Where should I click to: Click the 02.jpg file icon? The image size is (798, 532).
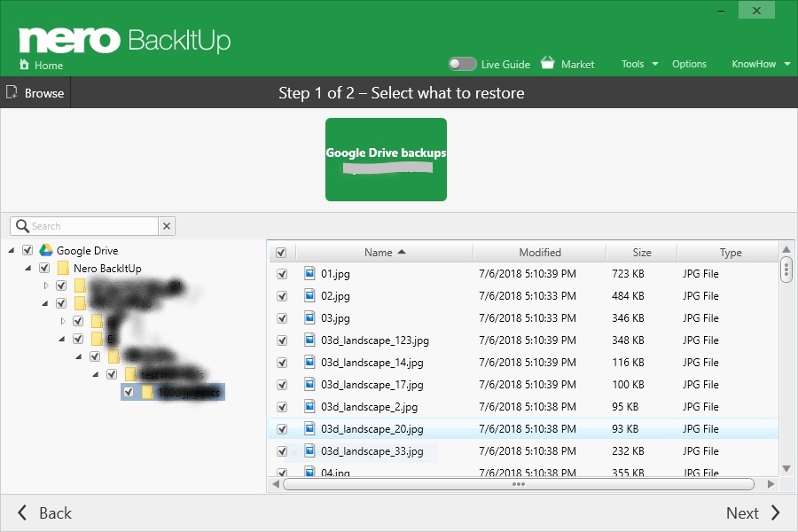click(x=309, y=295)
